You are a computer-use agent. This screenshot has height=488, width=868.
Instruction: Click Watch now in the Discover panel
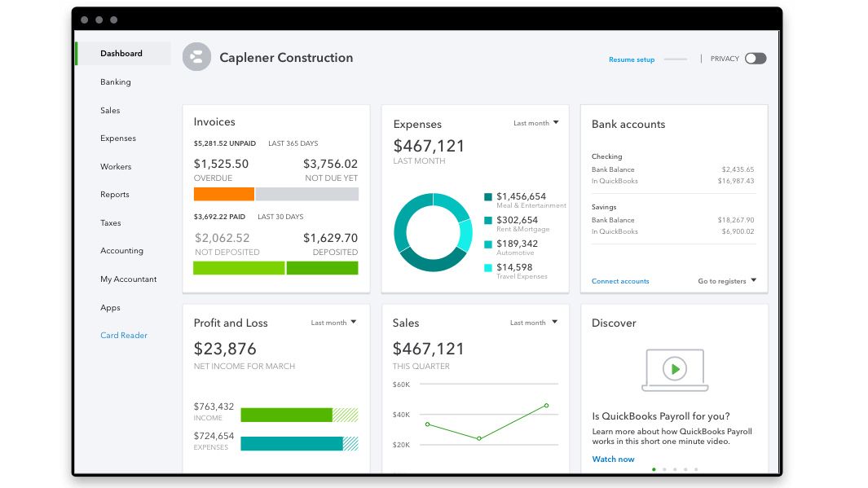(613, 459)
